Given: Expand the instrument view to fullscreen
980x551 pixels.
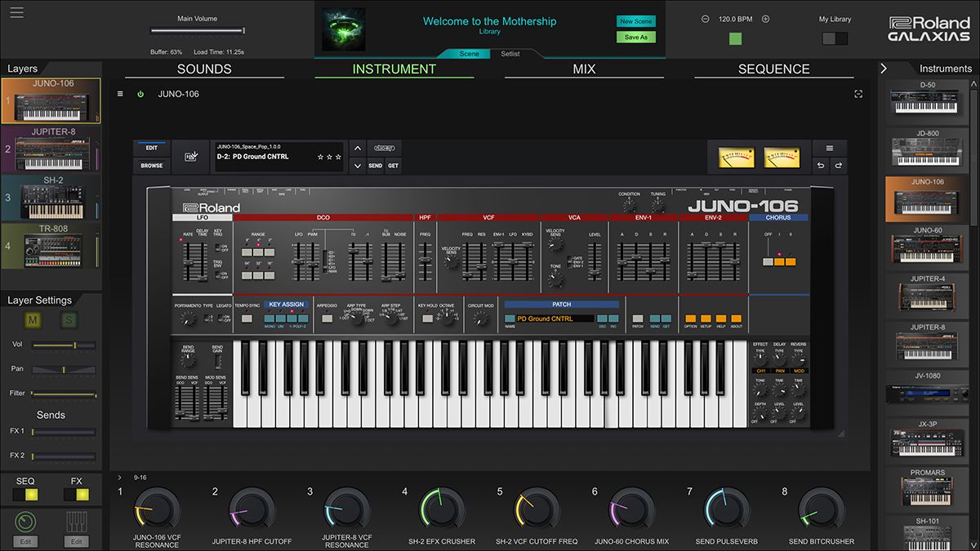Looking at the screenshot, I should click(x=858, y=94).
